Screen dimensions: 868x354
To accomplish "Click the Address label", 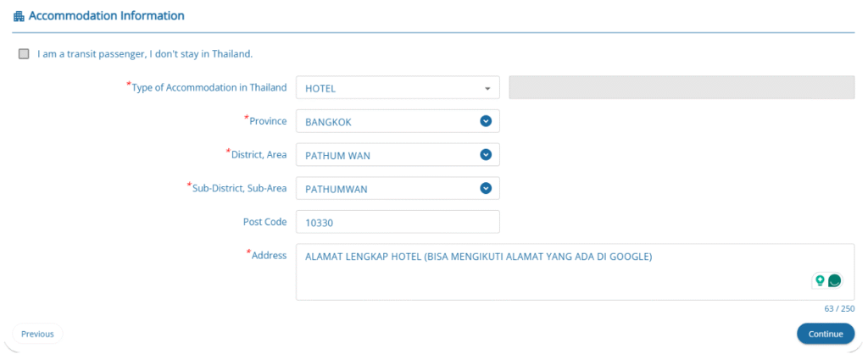I will pyautogui.click(x=269, y=256).
